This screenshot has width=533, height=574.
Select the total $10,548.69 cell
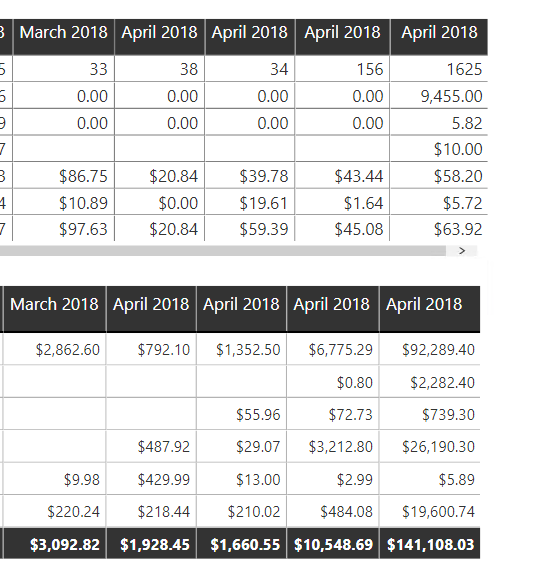tap(333, 544)
